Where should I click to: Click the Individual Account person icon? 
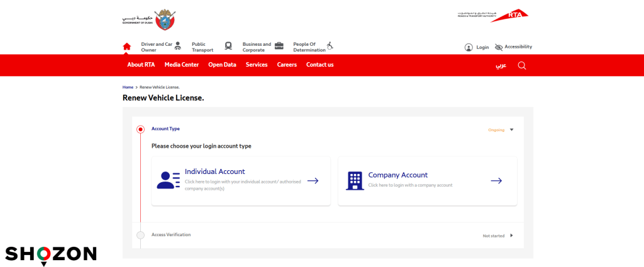[x=168, y=180]
